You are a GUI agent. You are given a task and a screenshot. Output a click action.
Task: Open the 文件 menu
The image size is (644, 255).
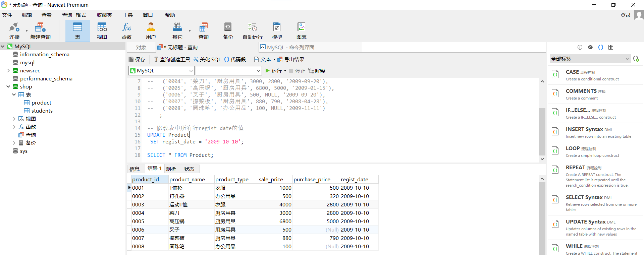click(x=7, y=15)
